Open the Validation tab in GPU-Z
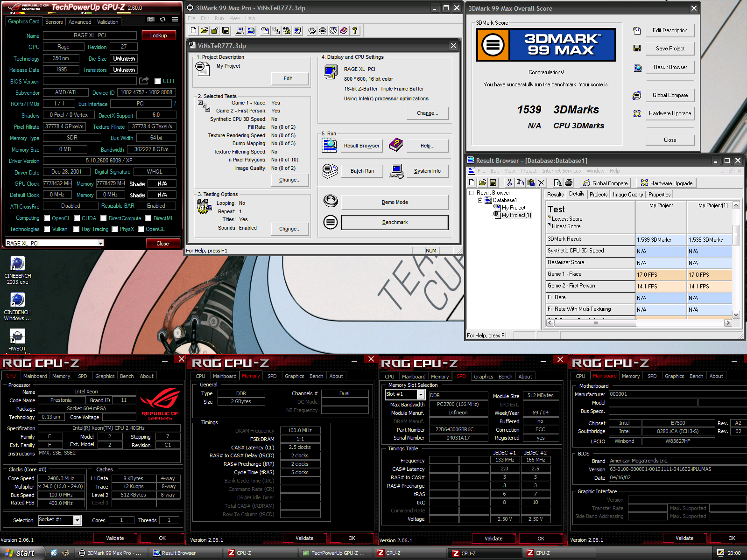 (x=108, y=22)
